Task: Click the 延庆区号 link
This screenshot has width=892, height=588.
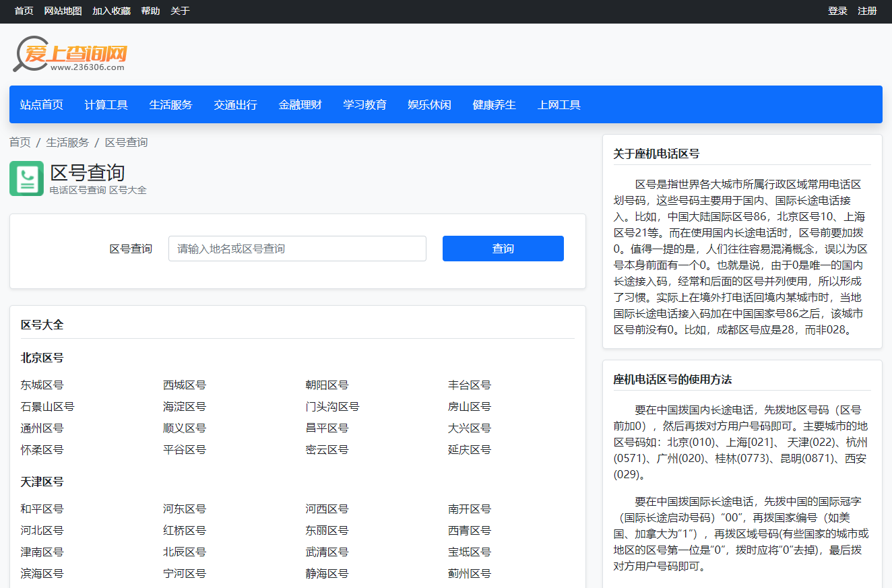Action: pos(470,450)
